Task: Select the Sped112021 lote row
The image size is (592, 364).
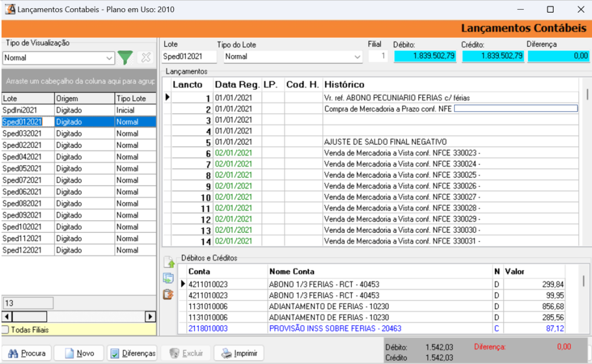Action: (x=79, y=239)
